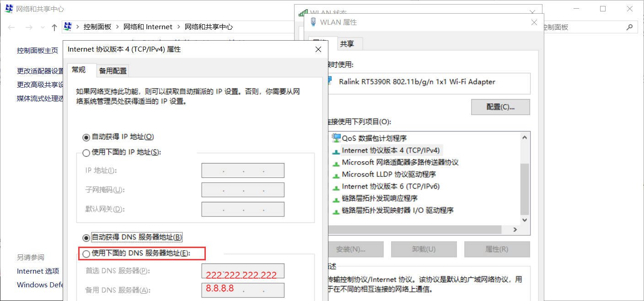Screen dimensions: 644x301
Task: Click the protocol list scroll-down arrow
Action: [525, 220]
